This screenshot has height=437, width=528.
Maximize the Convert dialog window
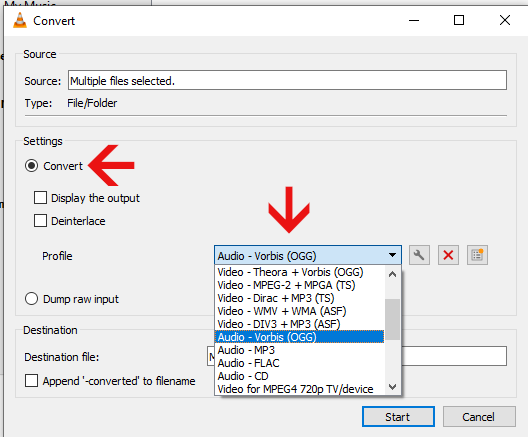(x=459, y=20)
